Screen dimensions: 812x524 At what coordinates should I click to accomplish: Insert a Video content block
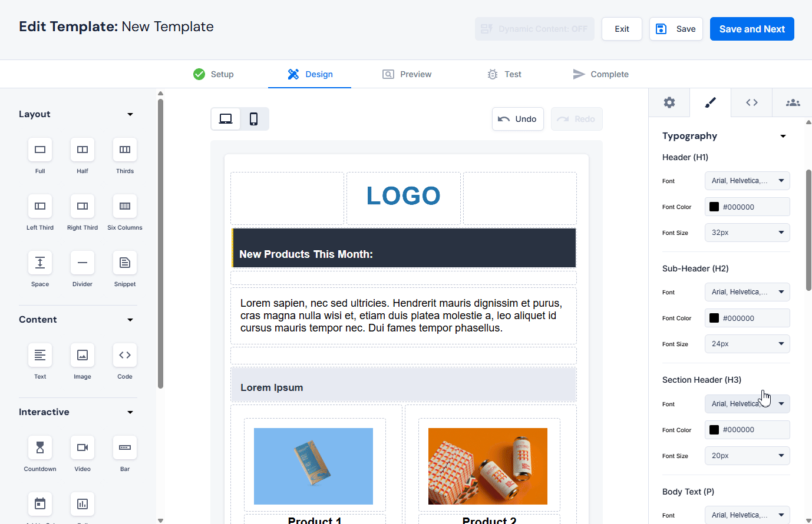coord(82,448)
